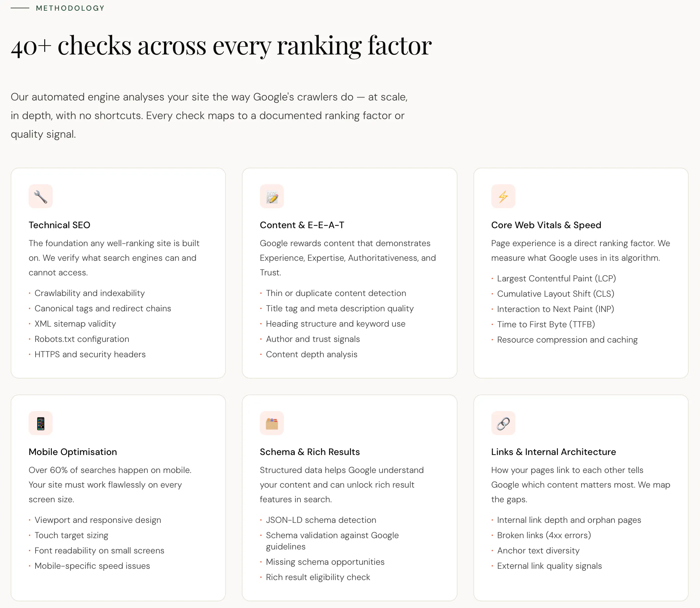Click the mobile phone icon for Mobile Optimisation
The width and height of the screenshot is (700, 608).
coord(40,423)
